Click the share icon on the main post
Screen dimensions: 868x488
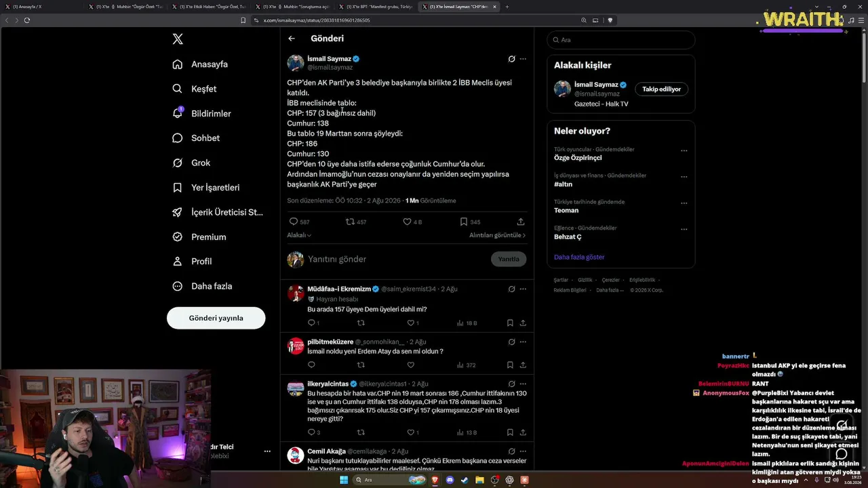tap(521, 222)
